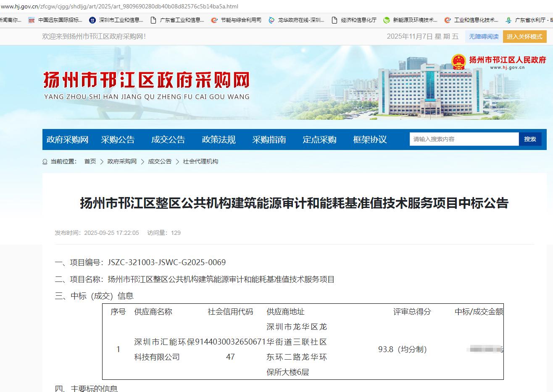Focus the 请输入搜索内容 search field
The height and width of the screenshot is (392, 553).
pyautogui.click(x=464, y=139)
